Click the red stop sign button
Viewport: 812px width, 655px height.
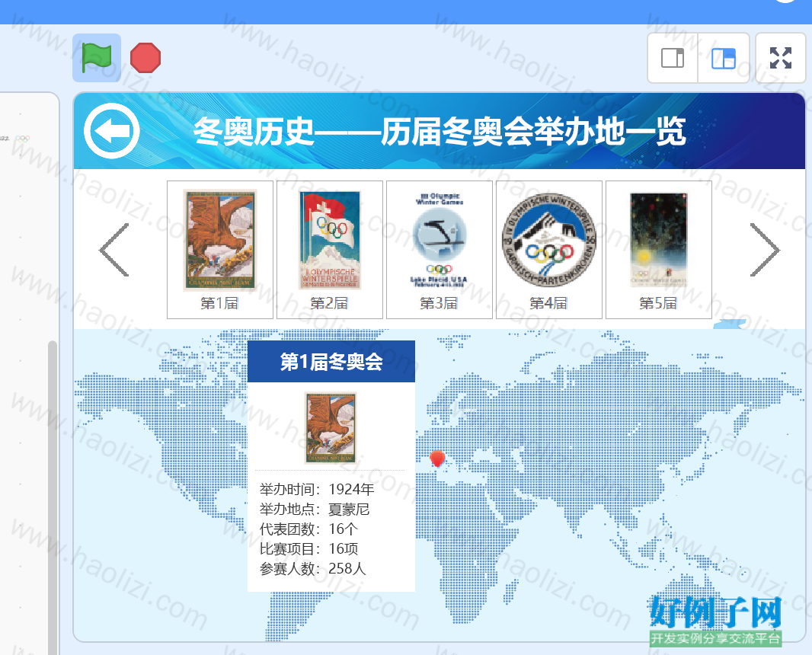coord(145,57)
